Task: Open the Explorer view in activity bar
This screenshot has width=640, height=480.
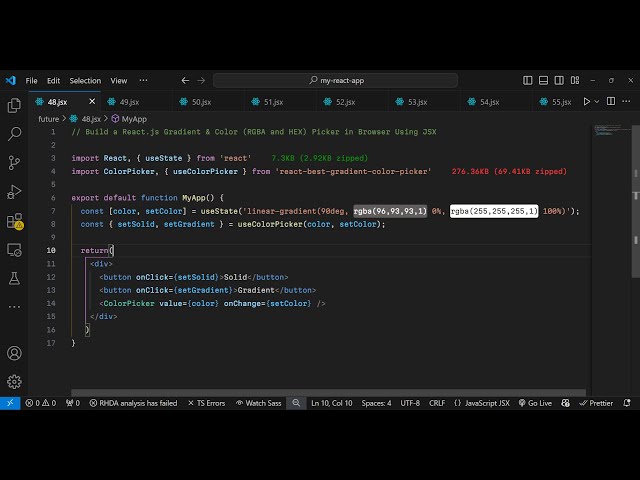Action: [14, 105]
